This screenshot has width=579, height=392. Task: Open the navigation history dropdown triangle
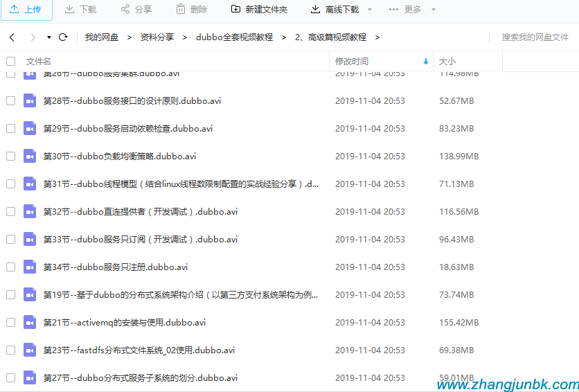(x=48, y=37)
